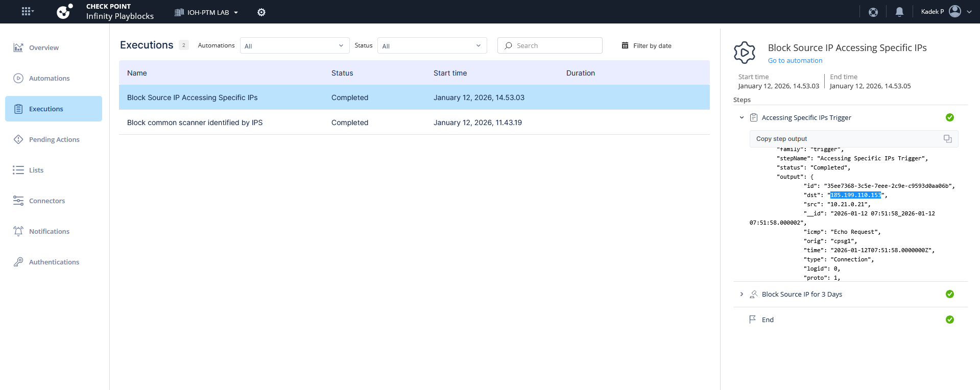Expand the IOH-PTM LAB tenant selector
This screenshot has height=390, width=980.
coord(207,12)
